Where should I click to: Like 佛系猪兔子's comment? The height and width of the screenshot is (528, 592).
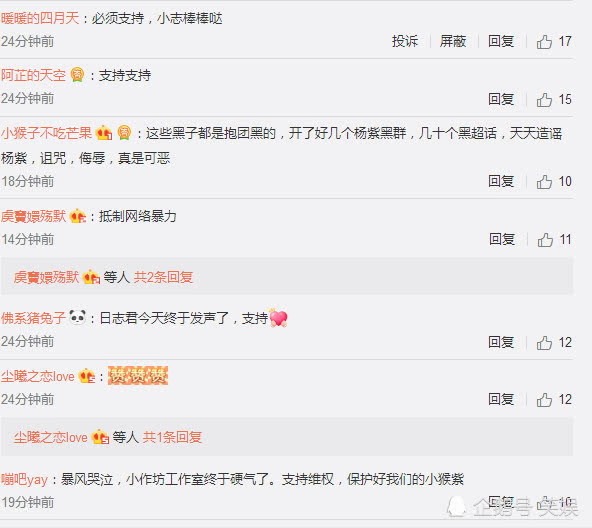[x=544, y=343]
